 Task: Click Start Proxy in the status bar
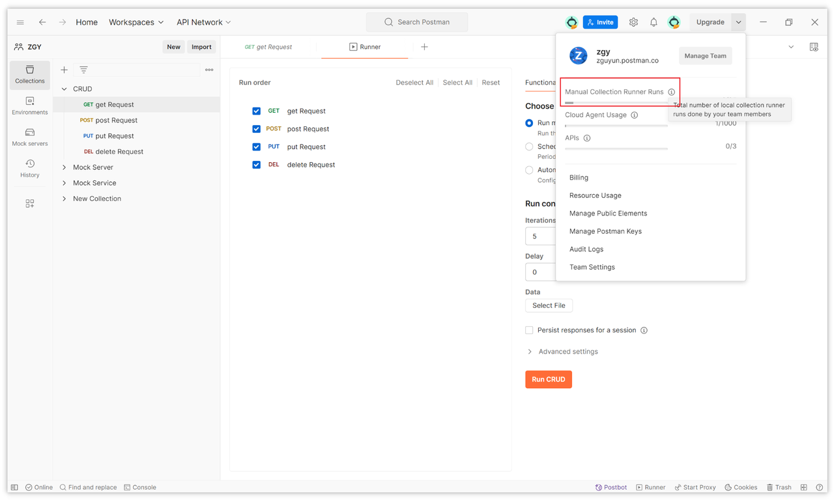point(695,487)
